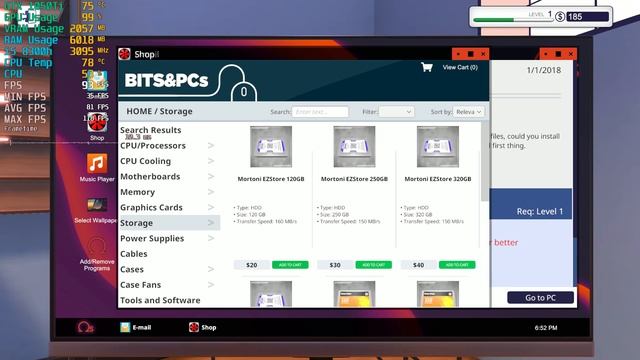The width and height of the screenshot is (640, 360).
Task: Open Add/Remove Programs desktop icon
Action: pyautogui.click(x=97, y=246)
